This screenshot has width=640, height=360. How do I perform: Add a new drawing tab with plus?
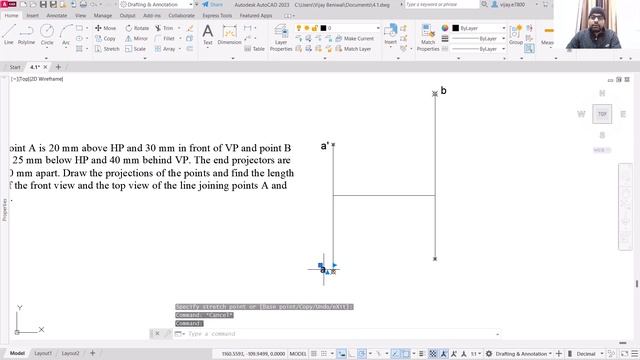[x=58, y=67]
